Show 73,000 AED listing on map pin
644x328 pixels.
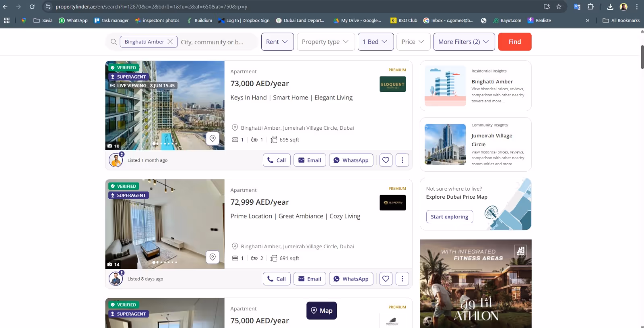tap(213, 139)
